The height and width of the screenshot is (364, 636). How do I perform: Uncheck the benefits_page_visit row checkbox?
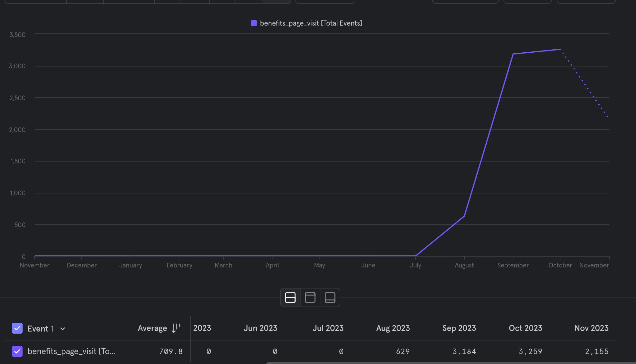pos(17,351)
